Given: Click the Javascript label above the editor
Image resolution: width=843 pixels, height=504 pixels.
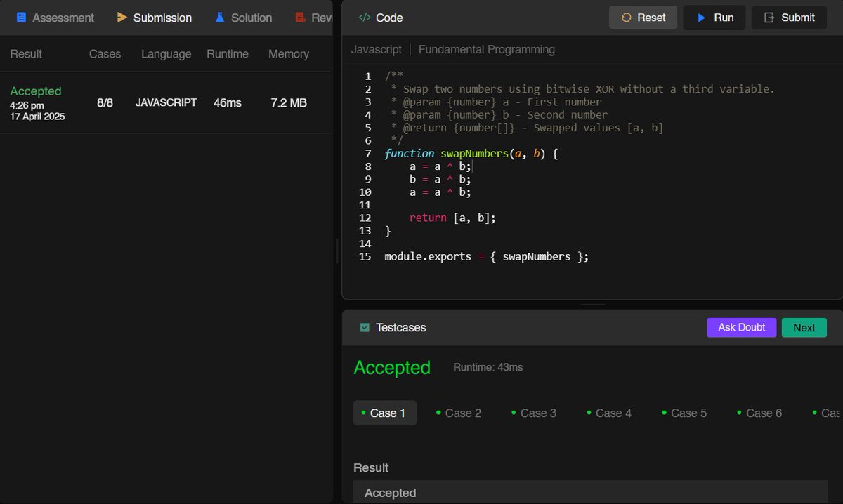Looking at the screenshot, I should 377,49.
